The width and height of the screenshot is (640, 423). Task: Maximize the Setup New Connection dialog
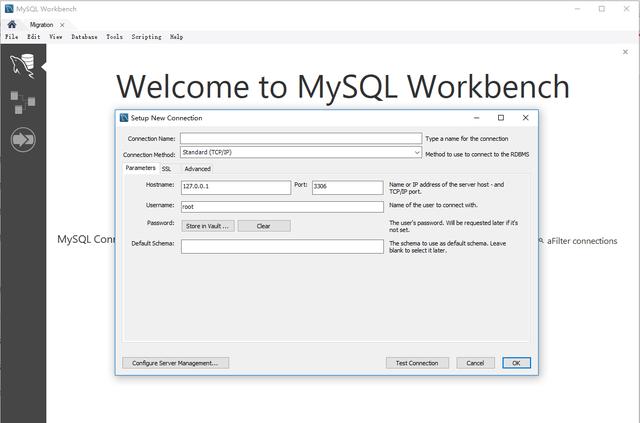coord(501,118)
